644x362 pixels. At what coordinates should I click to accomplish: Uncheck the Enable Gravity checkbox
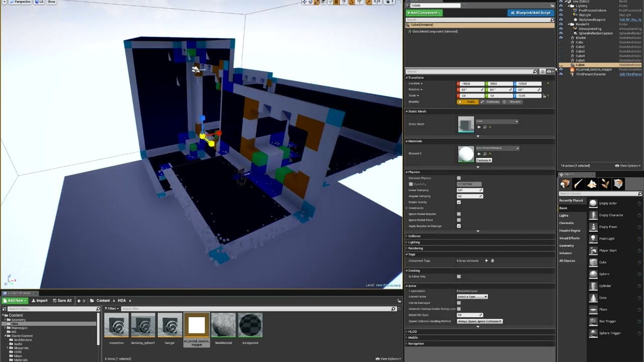(459, 202)
